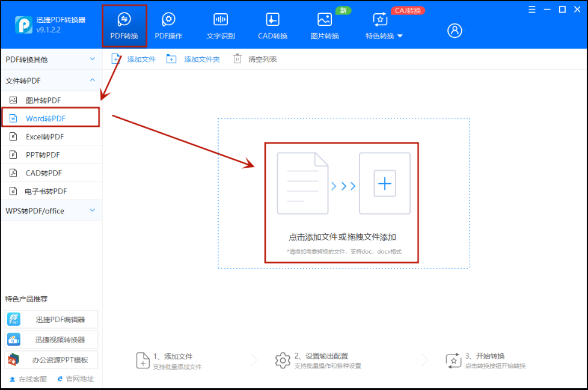
Task: Minimize the converter window
Action: pyautogui.click(x=547, y=10)
